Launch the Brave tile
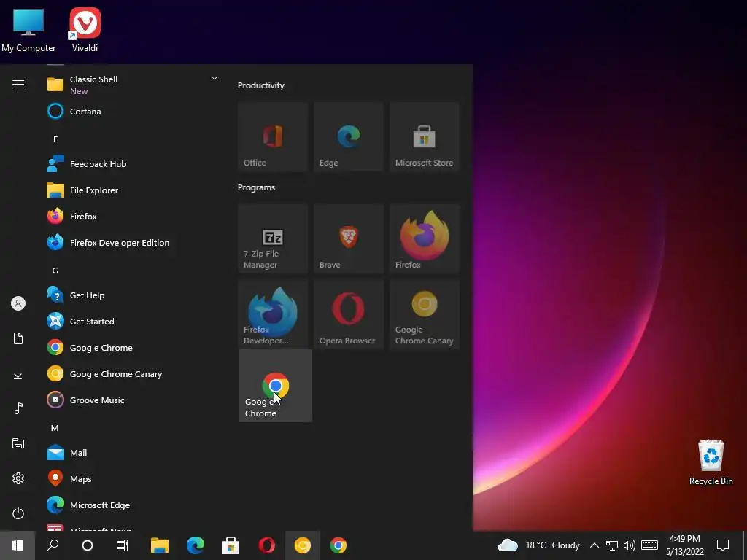The image size is (747, 560). (x=348, y=238)
